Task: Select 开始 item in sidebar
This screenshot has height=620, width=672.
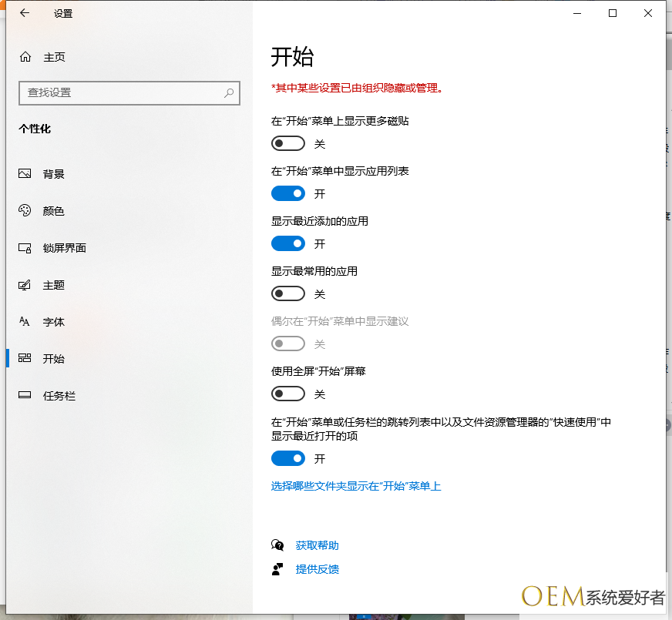Action: (x=54, y=359)
